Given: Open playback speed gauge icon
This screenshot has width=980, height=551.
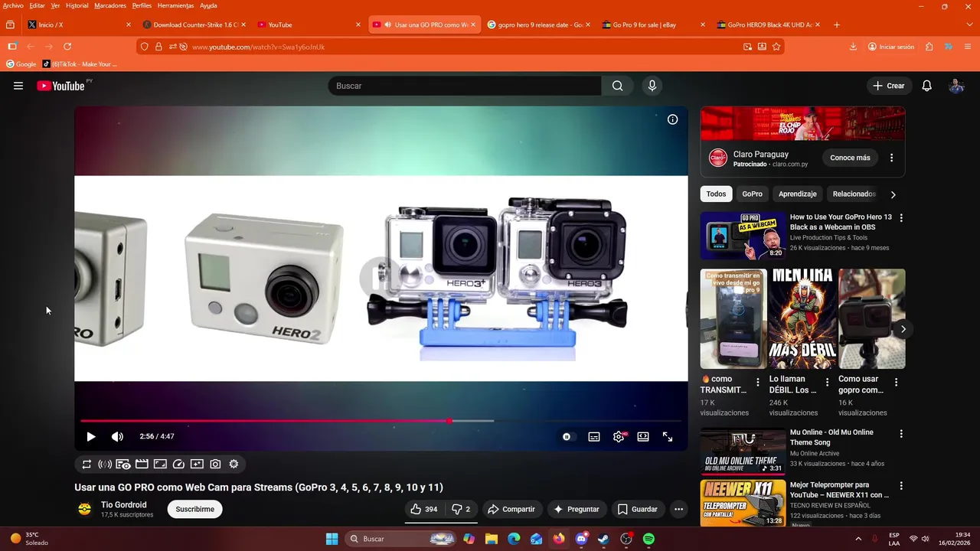Looking at the screenshot, I should [178, 464].
